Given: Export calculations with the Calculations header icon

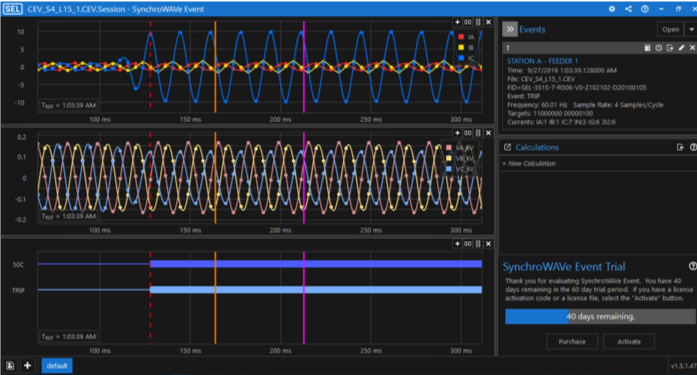Looking at the screenshot, I should [680, 147].
